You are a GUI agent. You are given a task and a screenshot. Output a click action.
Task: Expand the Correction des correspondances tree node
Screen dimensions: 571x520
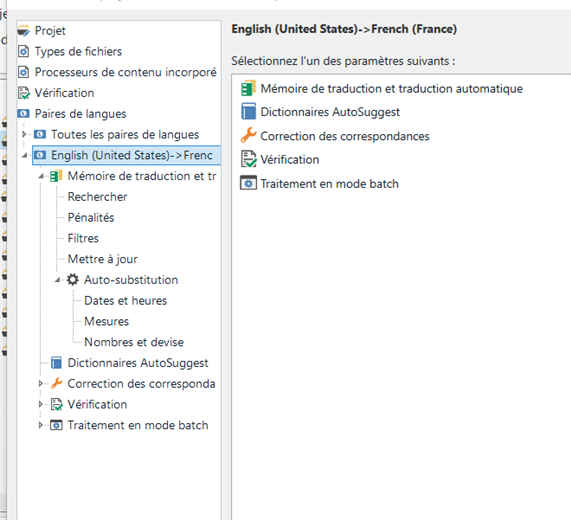[x=41, y=384]
